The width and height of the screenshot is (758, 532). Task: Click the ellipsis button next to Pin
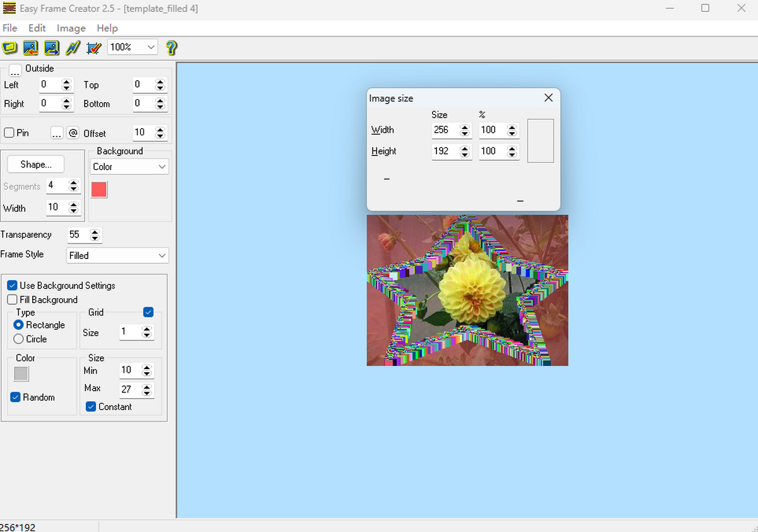coord(57,133)
